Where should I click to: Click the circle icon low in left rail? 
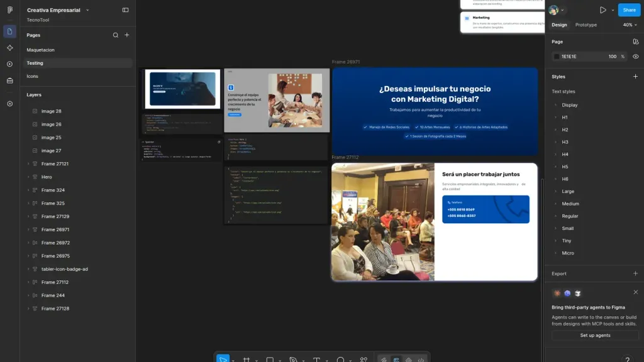tap(10, 104)
